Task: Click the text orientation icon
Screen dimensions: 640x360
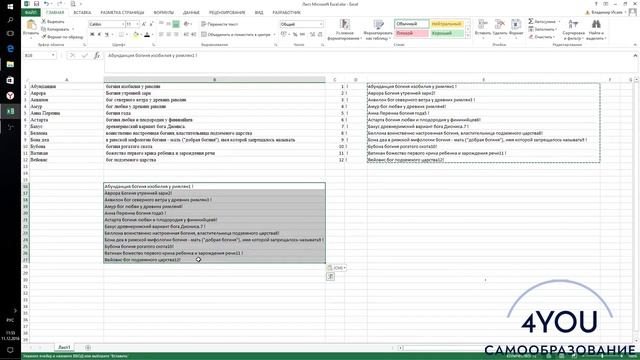Action: tap(186, 24)
